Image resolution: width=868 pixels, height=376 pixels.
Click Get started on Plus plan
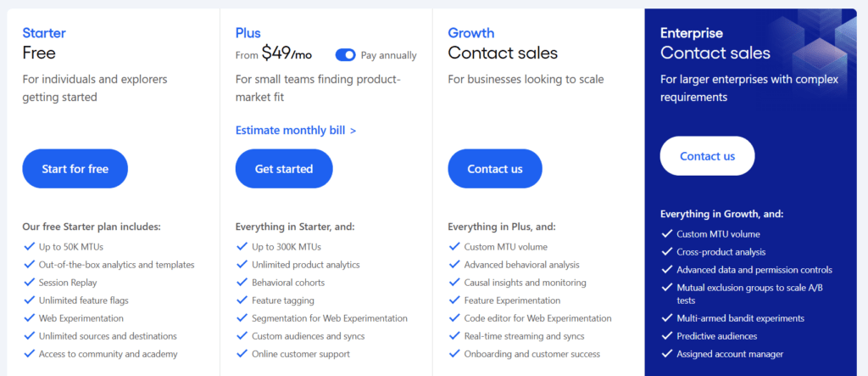click(x=284, y=169)
